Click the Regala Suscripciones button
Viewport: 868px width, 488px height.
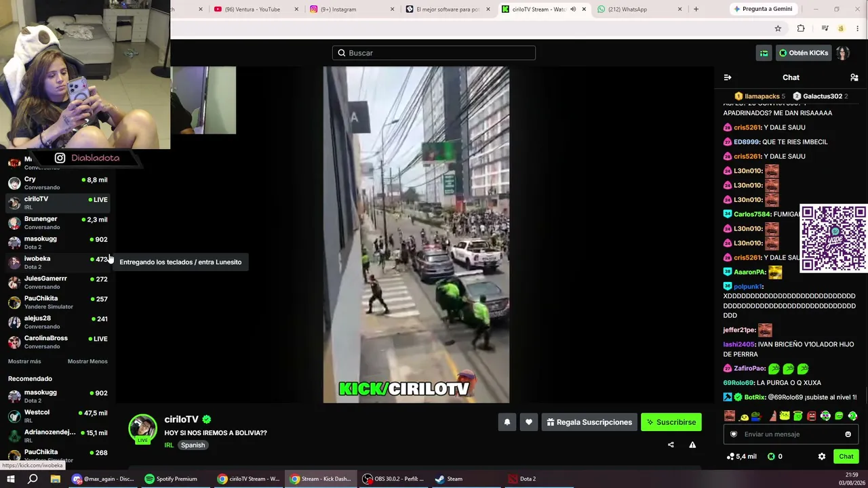(x=589, y=422)
